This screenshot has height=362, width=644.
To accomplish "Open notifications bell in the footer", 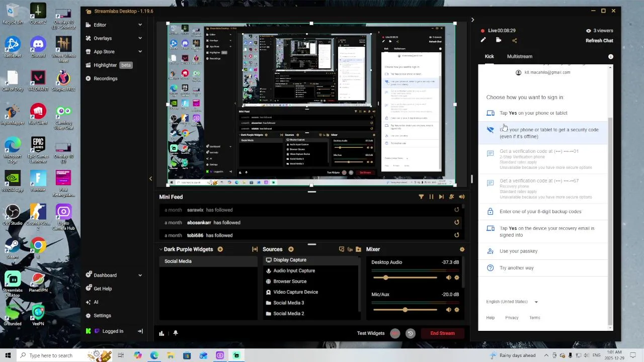I will pyautogui.click(x=175, y=333).
